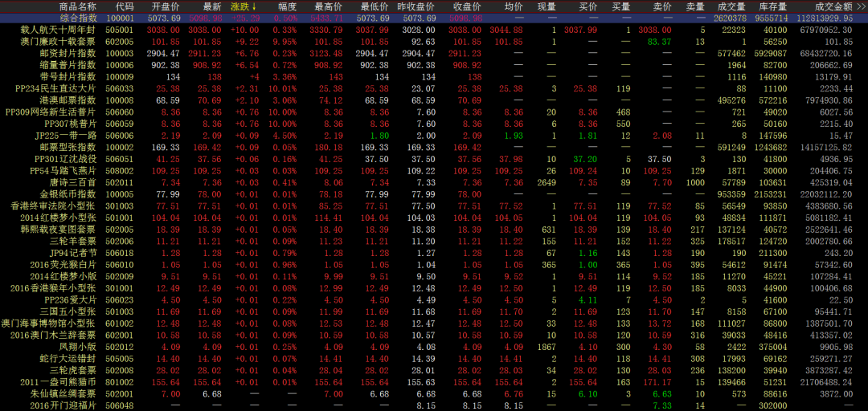Screen dimensions: 868x411
Task: Sort by the 商品名称 column header
Action: point(77,6)
